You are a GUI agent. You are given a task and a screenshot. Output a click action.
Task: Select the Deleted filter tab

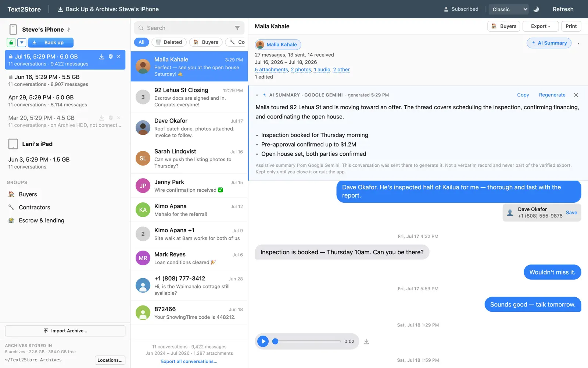(x=169, y=42)
